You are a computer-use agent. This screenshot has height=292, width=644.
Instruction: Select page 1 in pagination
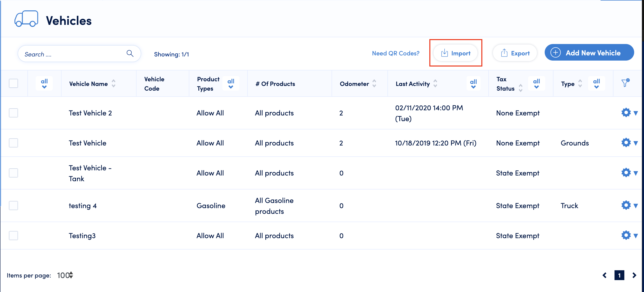click(x=619, y=275)
